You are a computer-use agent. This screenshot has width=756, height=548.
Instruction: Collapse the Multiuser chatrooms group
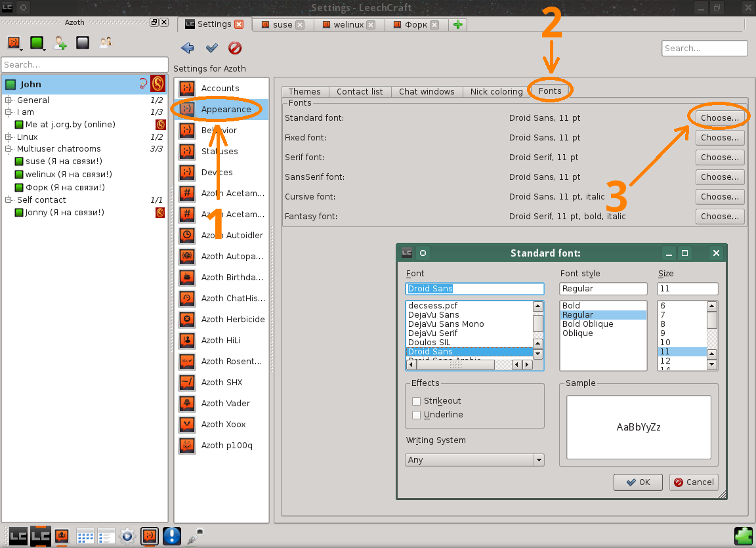[x=8, y=149]
